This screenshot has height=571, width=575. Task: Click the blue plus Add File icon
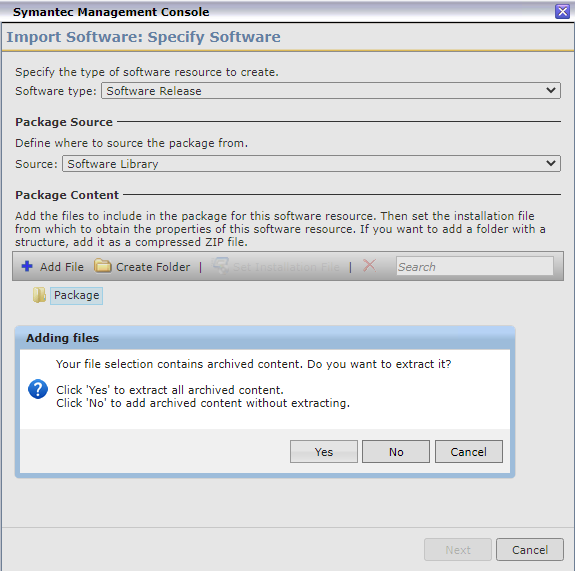[27, 266]
